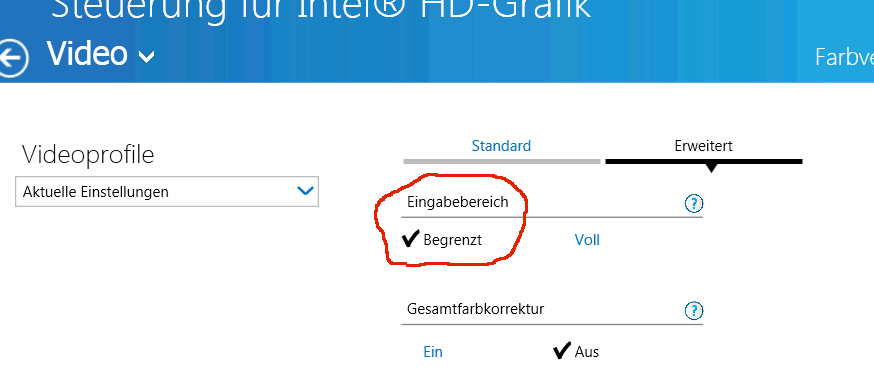Click the Eingabebereich section label
The width and height of the screenshot is (874, 380).
pyautogui.click(x=458, y=202)
